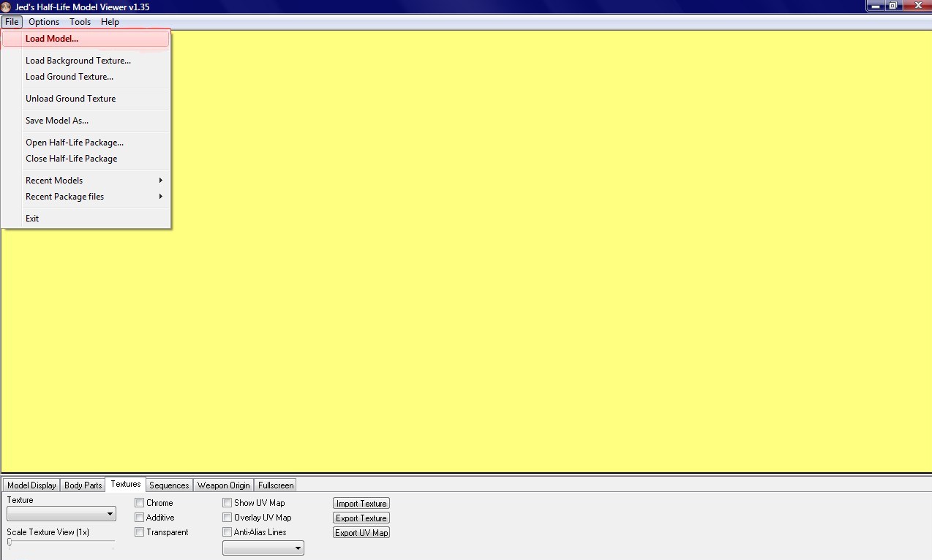Check the Transparent option

140,532
